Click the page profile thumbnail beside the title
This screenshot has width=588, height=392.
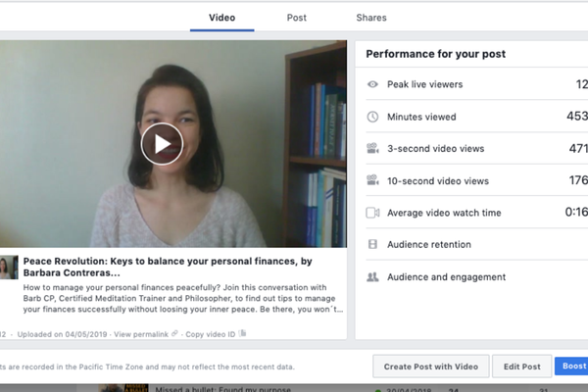click(x=9, y=268)
